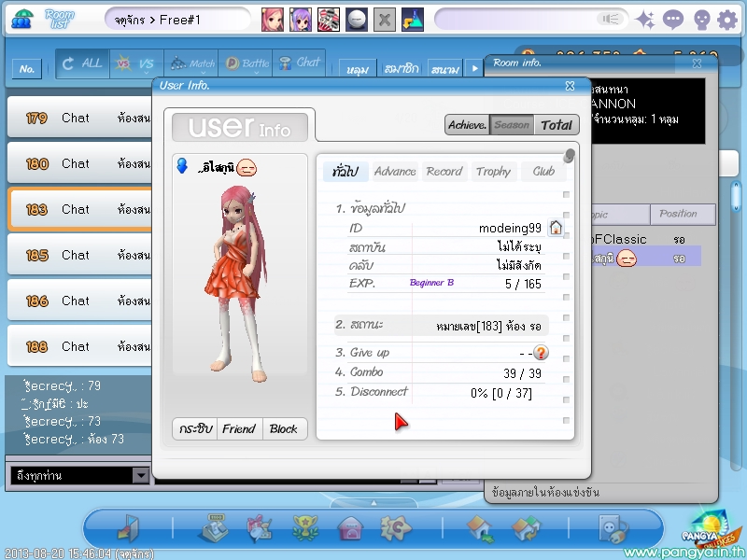Sort rooms by No. column

(x=27, y=69)
